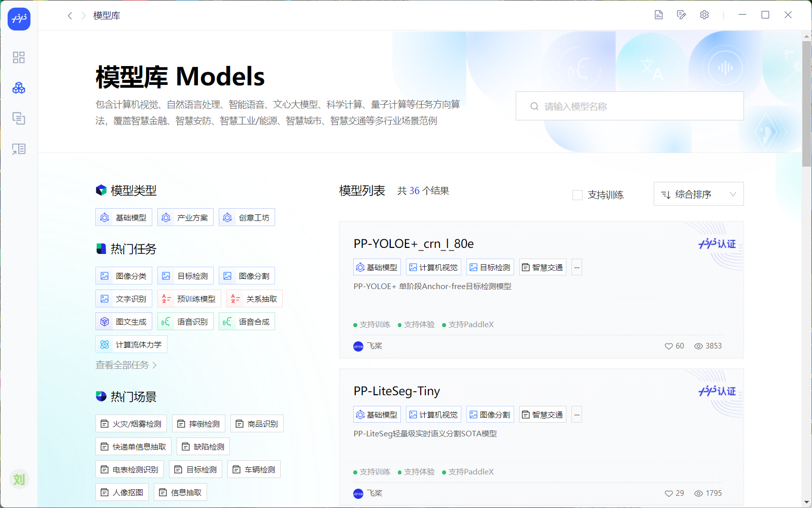
Task: Open the stacked-documents project icon in sidebar
Action: tap(19, 118)
